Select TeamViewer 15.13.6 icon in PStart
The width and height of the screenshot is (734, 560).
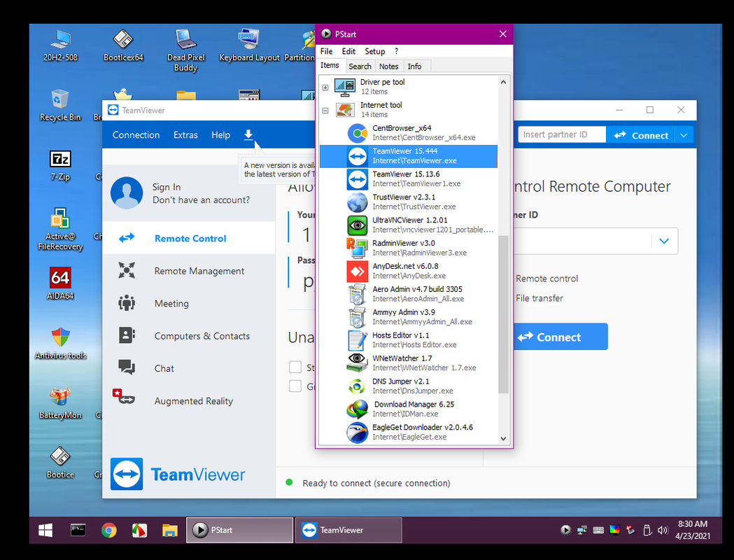pyautogui.click(x=357, y=179)
